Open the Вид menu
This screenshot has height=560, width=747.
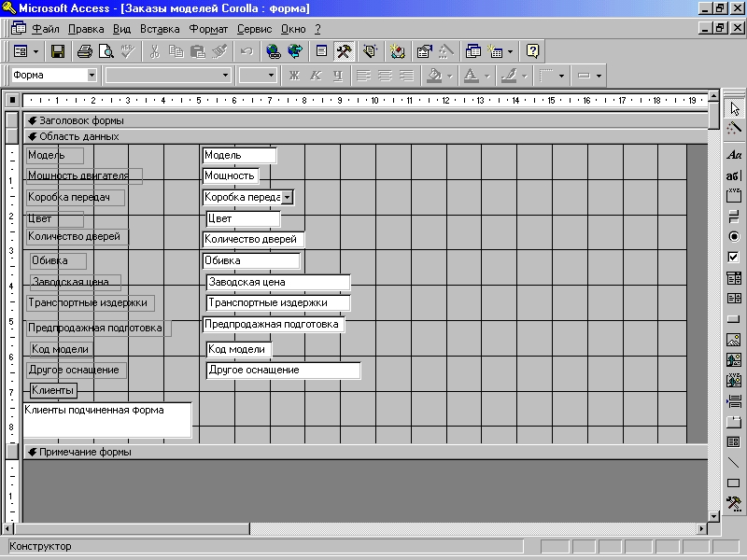[122, 29]
